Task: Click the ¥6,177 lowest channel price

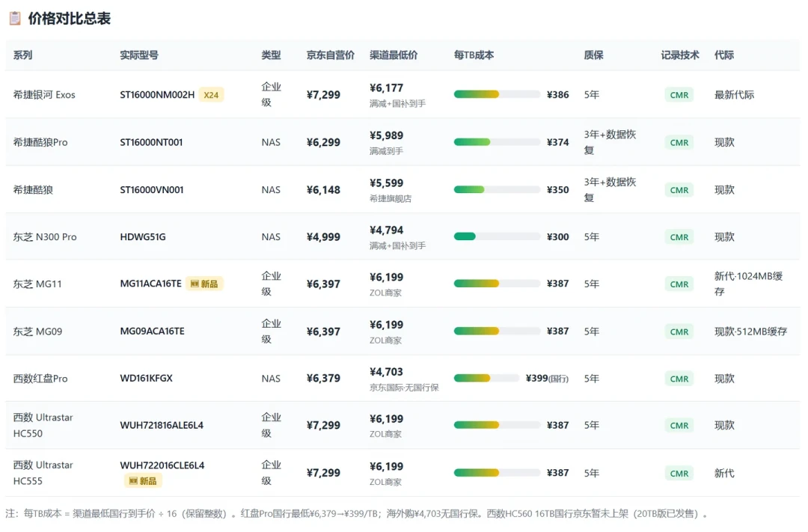Action: (x=387, y=88)
